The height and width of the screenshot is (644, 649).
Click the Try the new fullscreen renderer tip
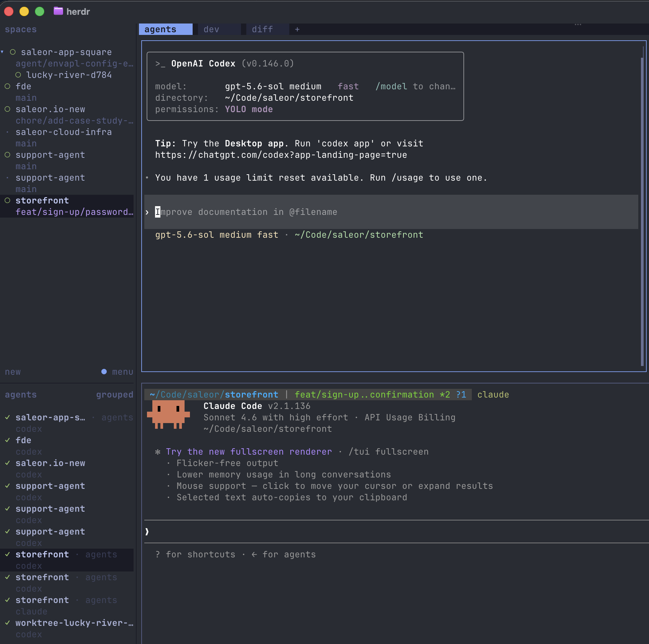(x=249, y=452)
